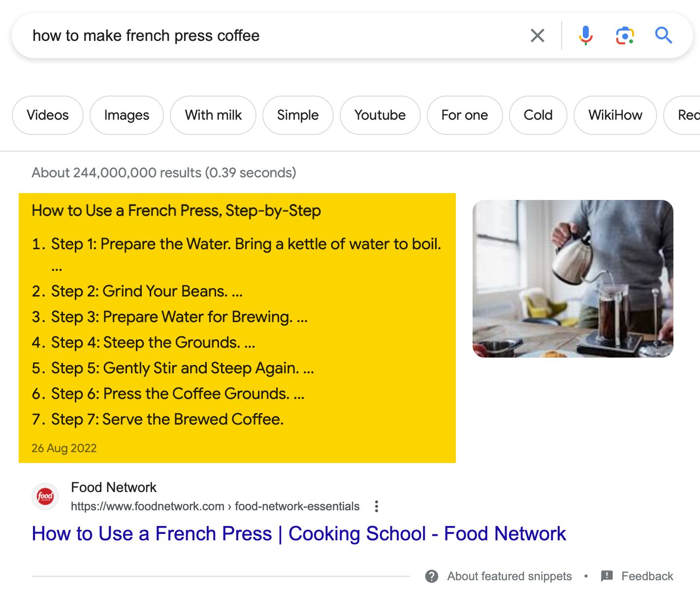
Task: Click the voice search microphone icon
Action: click(585, 35)
